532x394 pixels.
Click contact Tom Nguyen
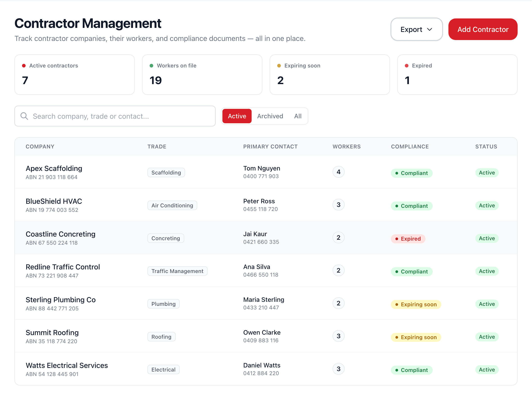click(262, 168)
